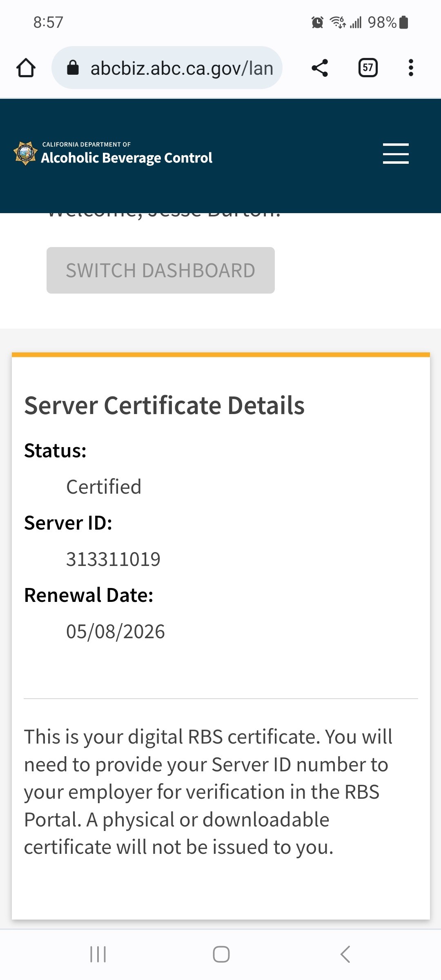Tap the Server Certificate Details heading
441x980 pixels.
(164, 405)
